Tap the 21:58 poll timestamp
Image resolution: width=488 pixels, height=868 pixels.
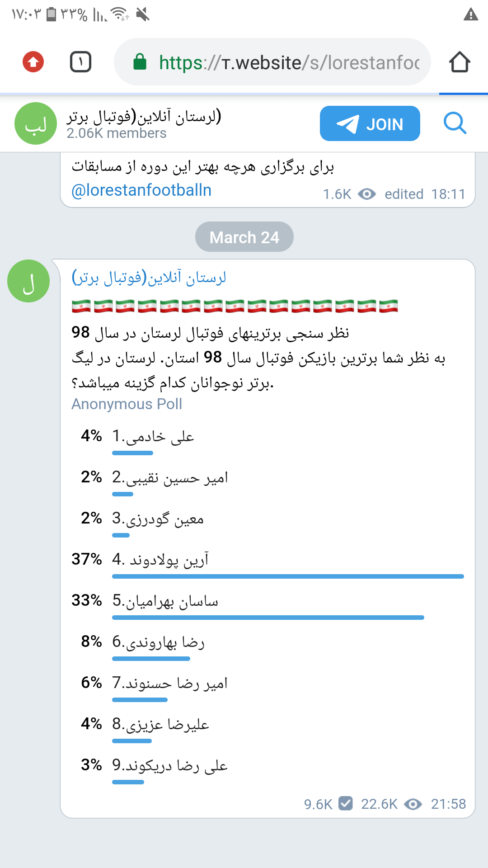click(x=448, y=804)
